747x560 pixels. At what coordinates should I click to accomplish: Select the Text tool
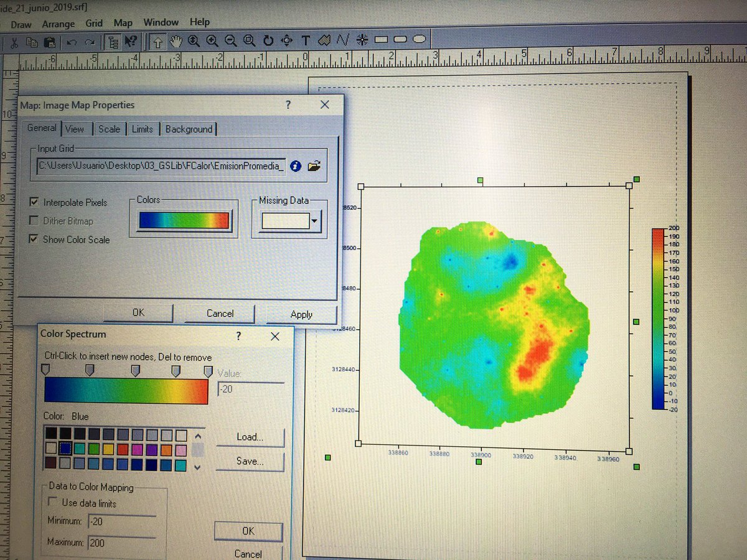click(x=305, y=40)
